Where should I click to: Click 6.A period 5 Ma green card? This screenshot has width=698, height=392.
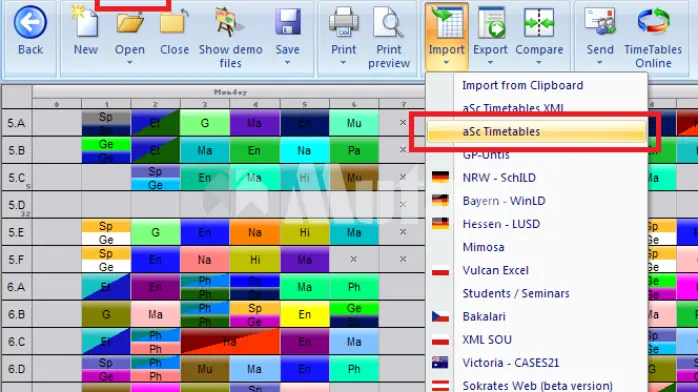click(304, 287)
